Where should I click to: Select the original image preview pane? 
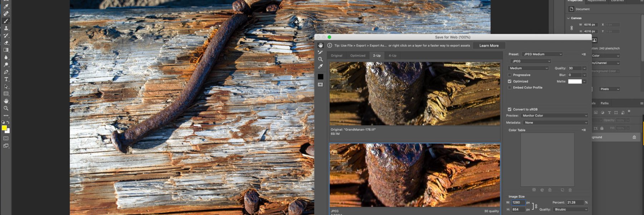pos(415,94)
